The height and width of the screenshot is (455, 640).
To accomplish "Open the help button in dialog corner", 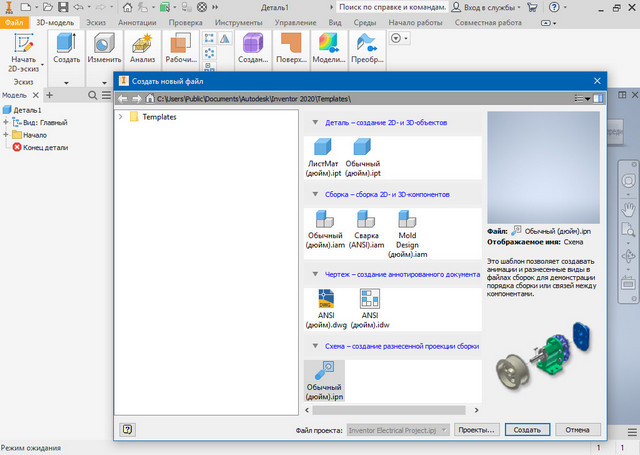I will [127, 429].
